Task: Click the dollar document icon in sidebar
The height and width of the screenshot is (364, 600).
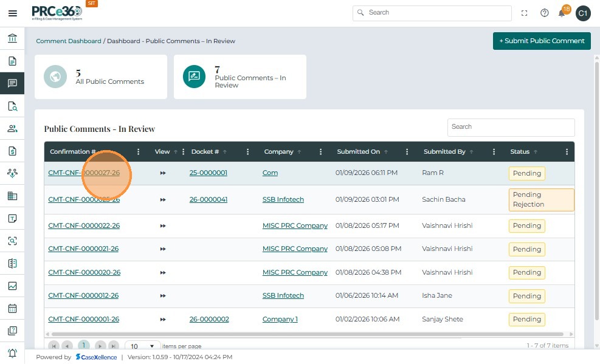Action: 12,151
